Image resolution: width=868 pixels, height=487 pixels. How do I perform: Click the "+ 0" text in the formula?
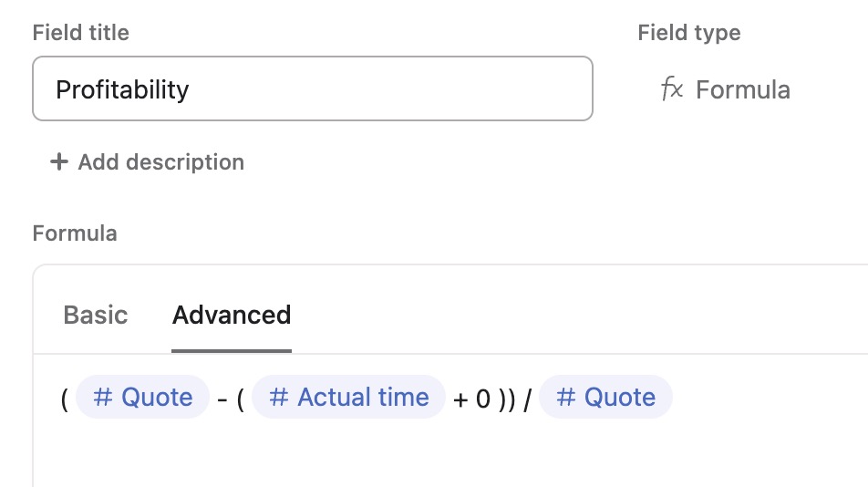pos(472,399)
